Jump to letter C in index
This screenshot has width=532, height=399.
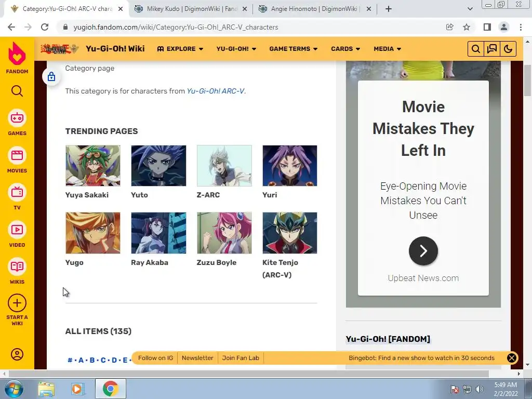(x=103, y=361)
